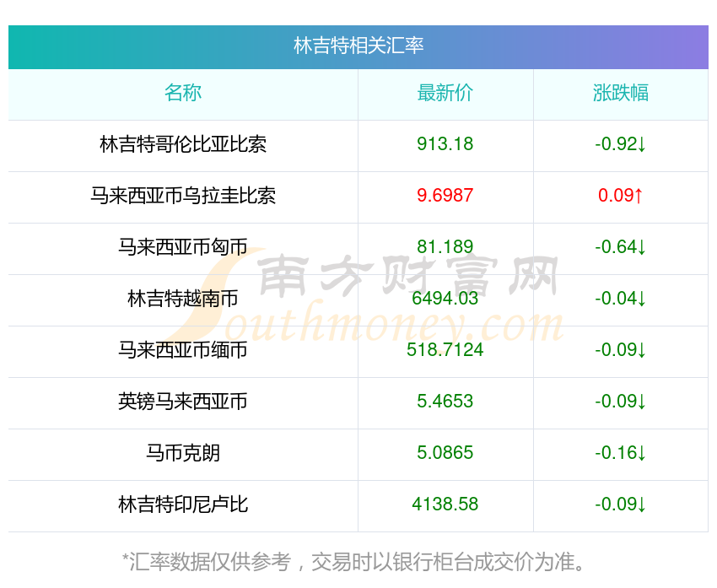Select the row name 林吉特印尼卢比

(183, 504)
